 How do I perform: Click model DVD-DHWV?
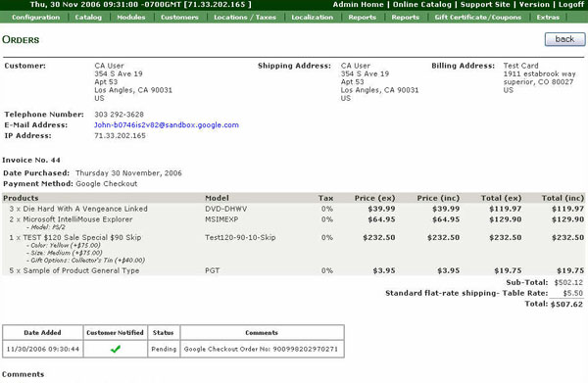coord(225,209)
